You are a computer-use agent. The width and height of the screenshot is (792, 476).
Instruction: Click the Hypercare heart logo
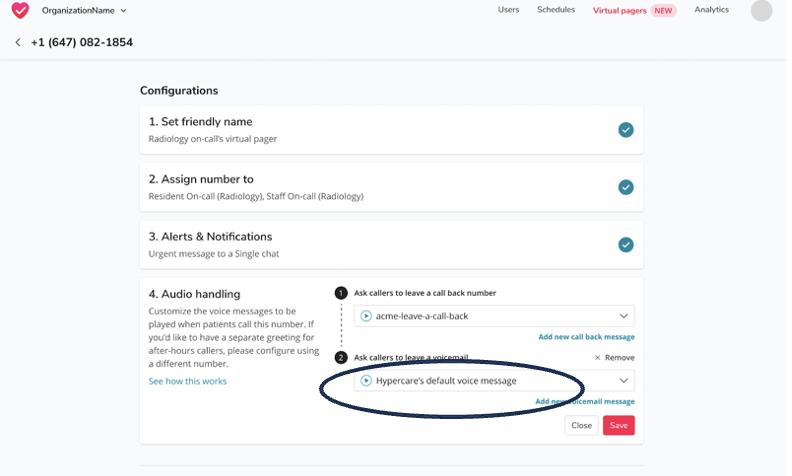(x=20, y=11)
